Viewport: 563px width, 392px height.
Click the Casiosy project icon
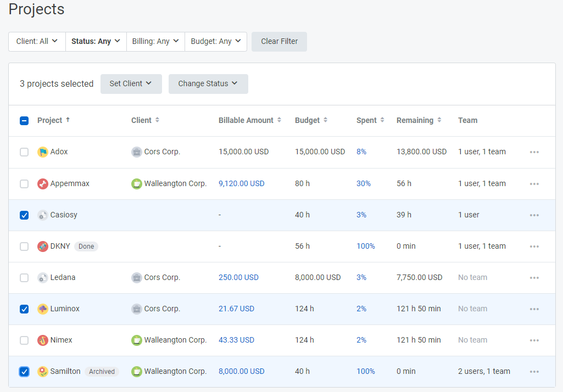[43, 215]
